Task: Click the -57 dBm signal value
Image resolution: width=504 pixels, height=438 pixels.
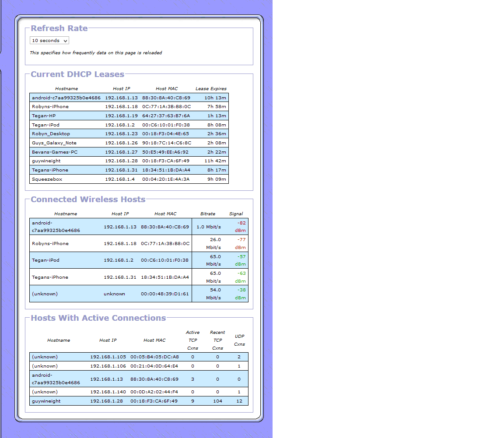Action: click(241, 260)
